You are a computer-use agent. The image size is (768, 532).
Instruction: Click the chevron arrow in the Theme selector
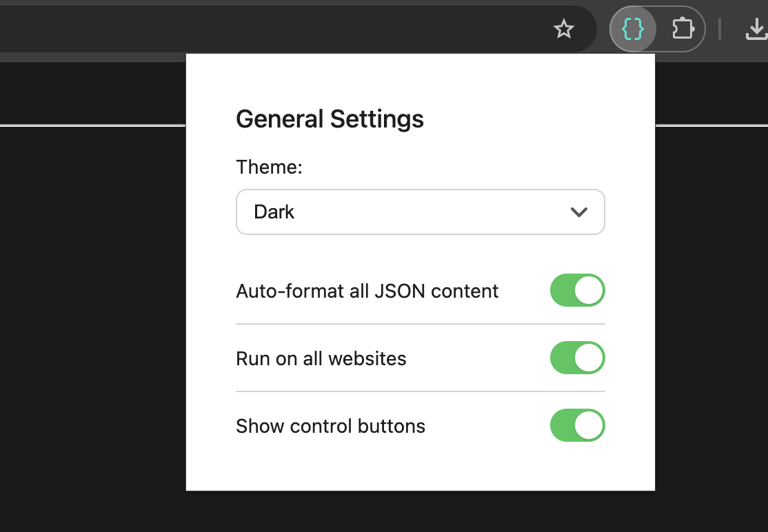click(579, 212)
